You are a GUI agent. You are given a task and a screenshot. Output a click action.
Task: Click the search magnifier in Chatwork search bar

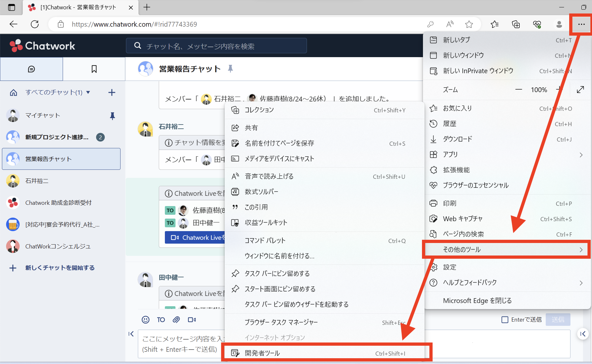[x=138, y=46]
